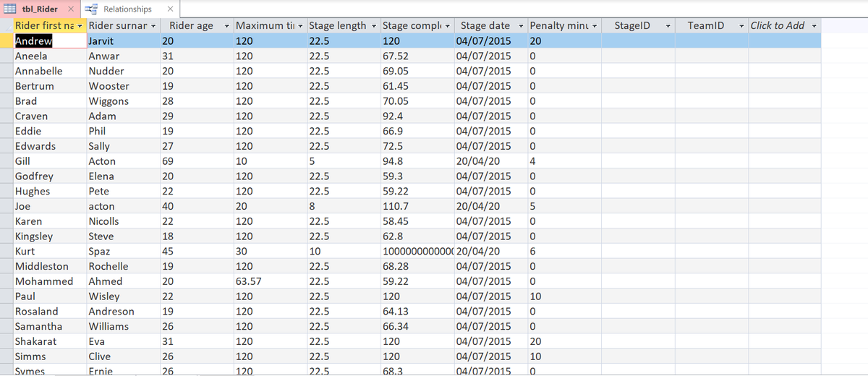
Task: Click first name cell Kingsley
Action: click(x=49, y=236)
